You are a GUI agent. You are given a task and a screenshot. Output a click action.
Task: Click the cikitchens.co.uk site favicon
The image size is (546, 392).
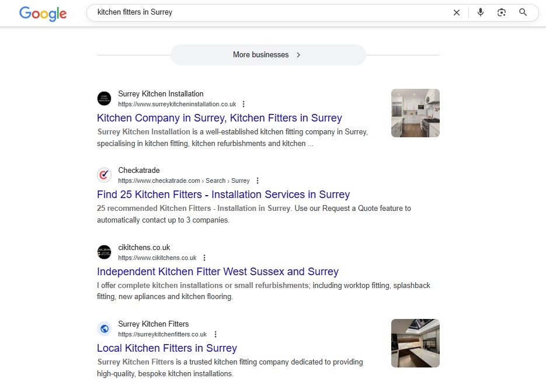(x=104, y=252)
